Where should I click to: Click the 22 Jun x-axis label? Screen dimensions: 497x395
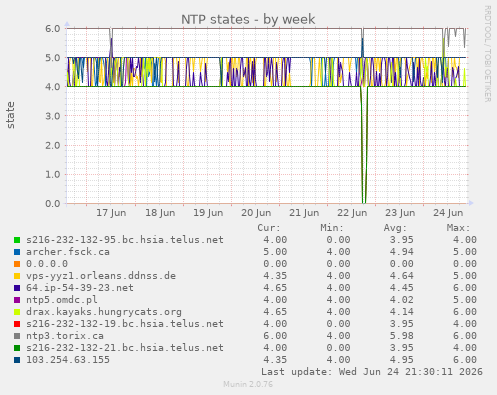click(x=352, y=213)
